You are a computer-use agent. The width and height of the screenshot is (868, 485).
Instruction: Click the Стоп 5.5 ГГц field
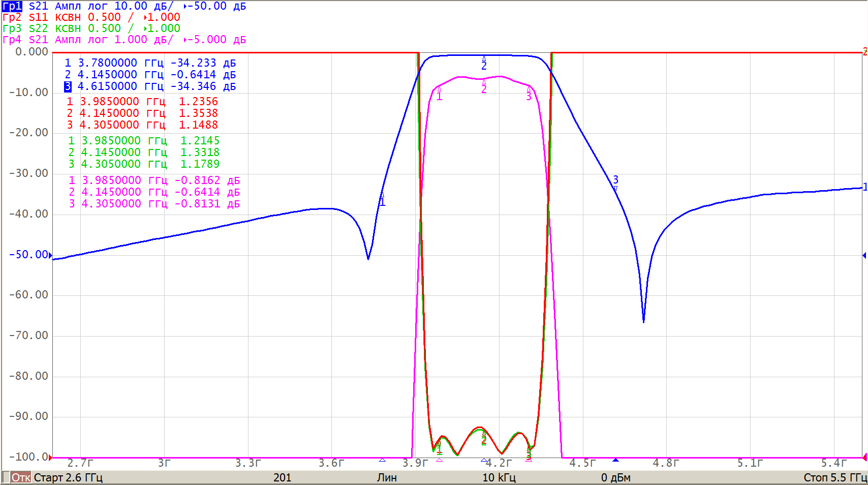coord(834,477)
